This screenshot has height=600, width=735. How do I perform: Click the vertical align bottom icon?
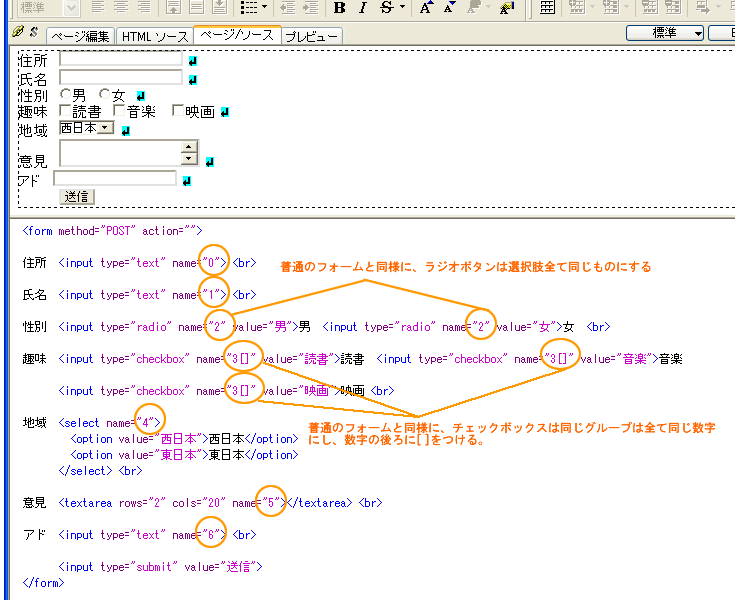click(219, 7)
